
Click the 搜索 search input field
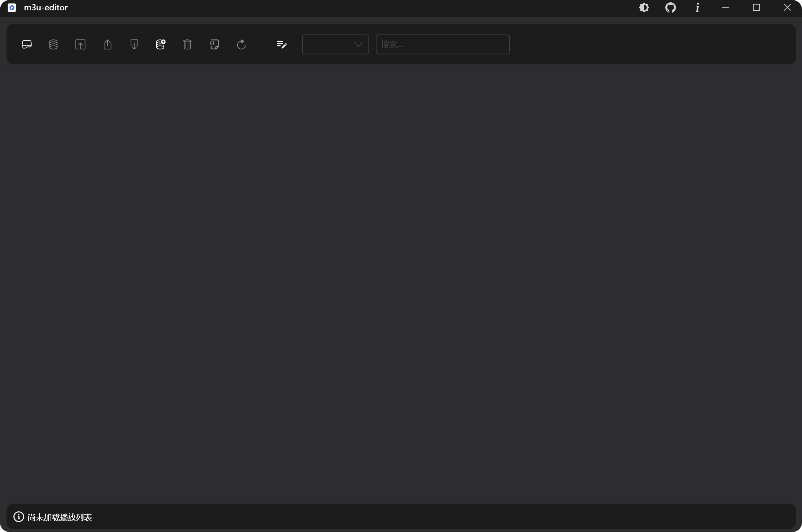click(442, 44)
